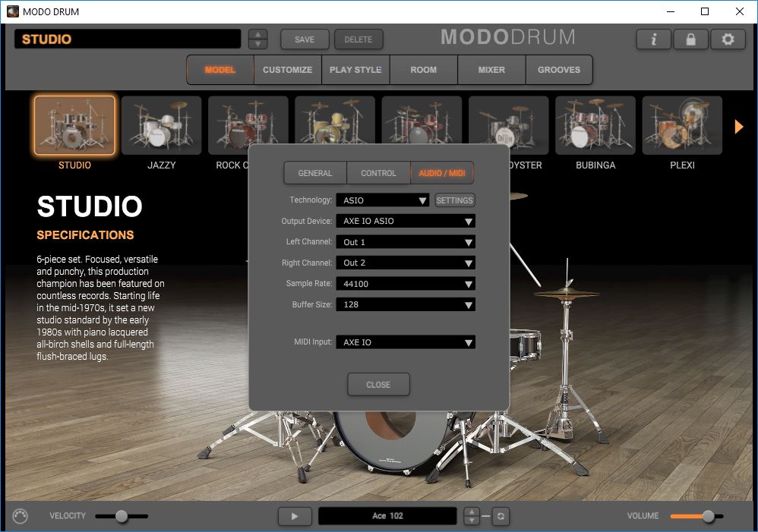Step through presets with the STUDIO arrows

(x=257, y=39)
